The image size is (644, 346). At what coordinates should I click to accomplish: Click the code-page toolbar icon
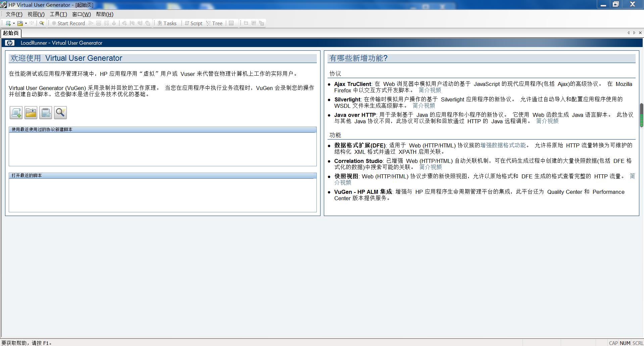pyautogui.click(x=254, y=23)
